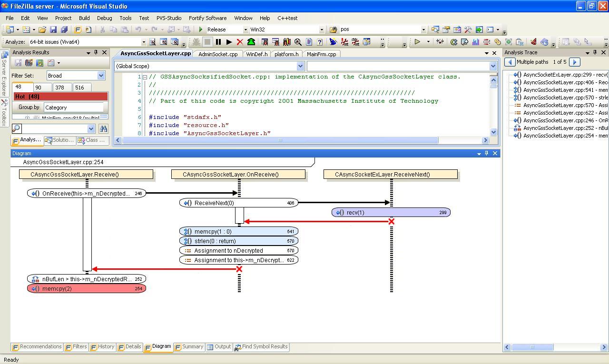Screen dimensions: 609x364
Task: Click the Open File folder icon
Action: point(42,30)
